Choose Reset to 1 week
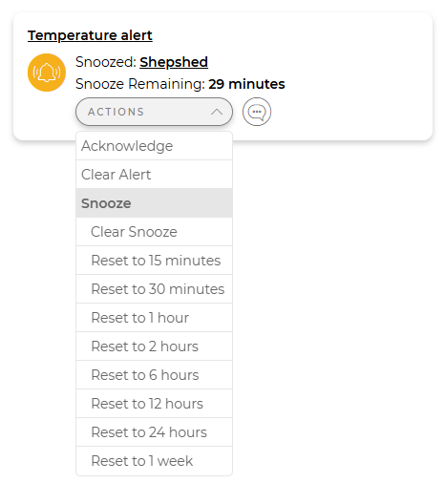Screen dimensions: 444x504 tap(154, 461)
